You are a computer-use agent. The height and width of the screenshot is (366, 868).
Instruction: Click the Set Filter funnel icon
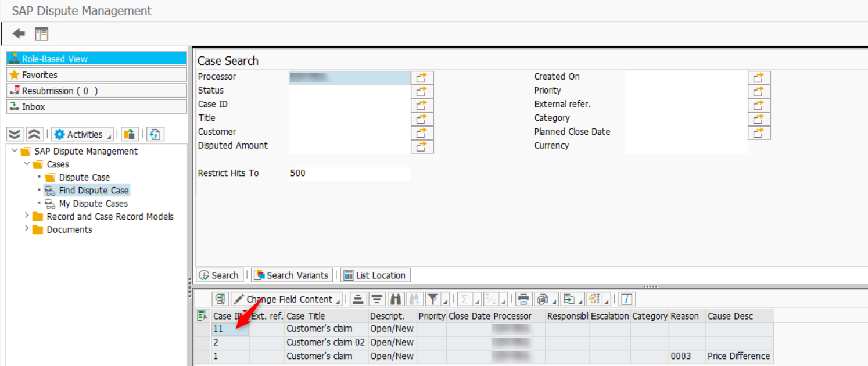coord(432,299)
